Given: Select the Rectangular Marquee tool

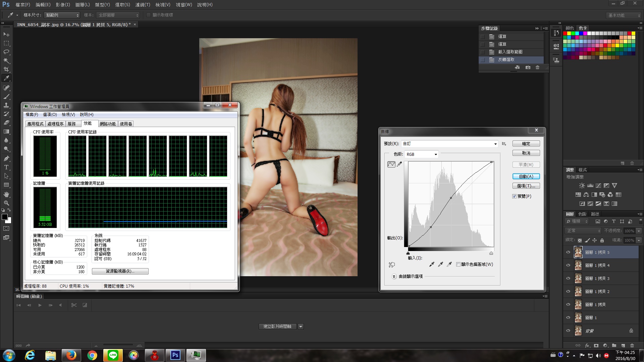Looking at the screenshot, I should 6,43.
